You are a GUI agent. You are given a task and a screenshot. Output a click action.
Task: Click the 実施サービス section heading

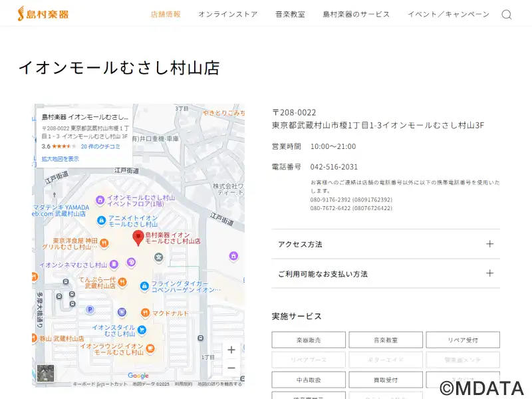click(297, 317)
